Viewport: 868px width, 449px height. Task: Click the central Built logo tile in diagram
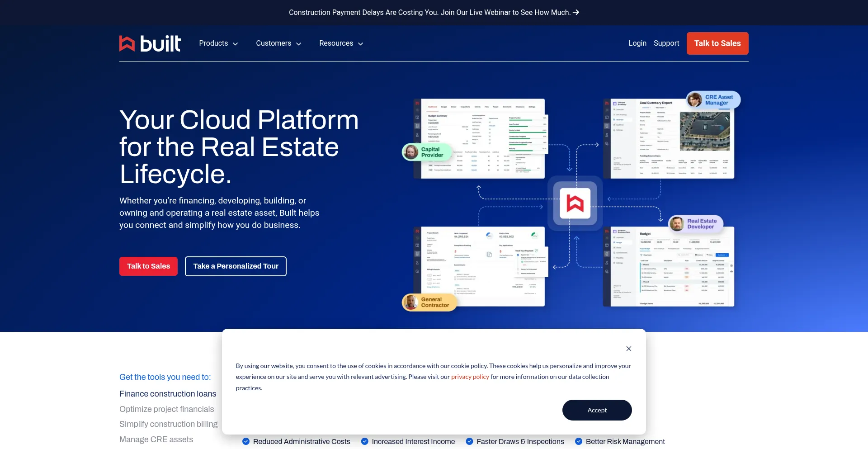pos(575,203)
